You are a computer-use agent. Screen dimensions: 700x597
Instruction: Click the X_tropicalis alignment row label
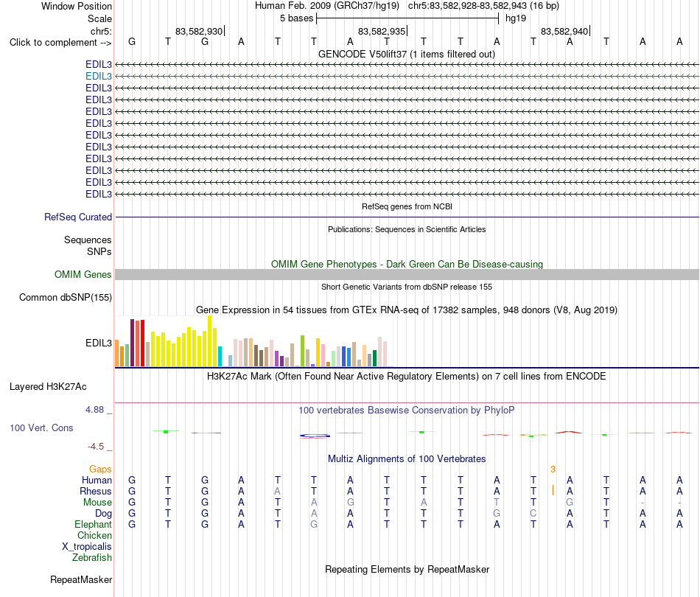[87, 547]
